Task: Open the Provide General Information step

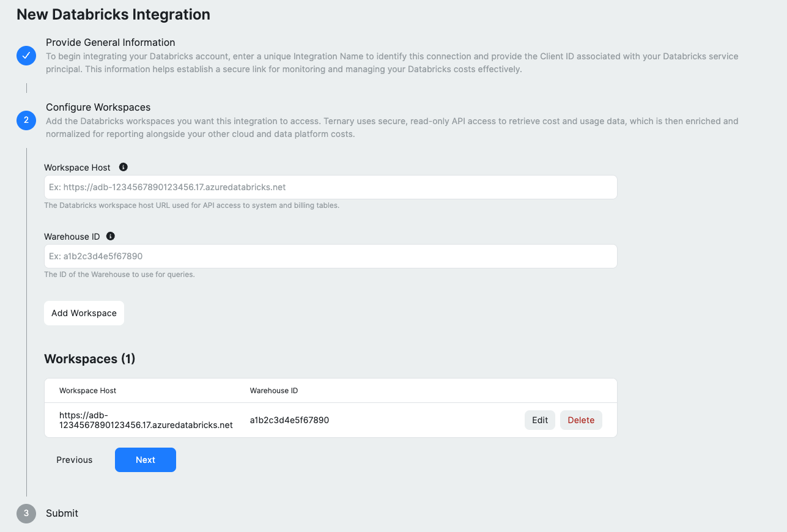Action: click(x=111, y=42)
